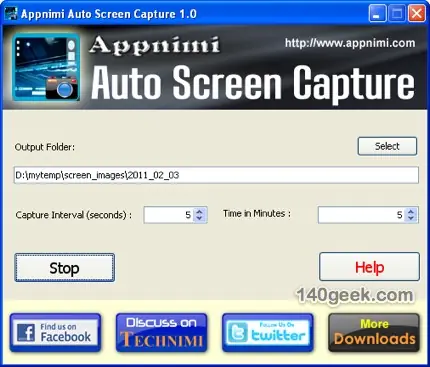Image resolution: width=430 pixels, height=367 pixels.
Task: Click the Capture Interval (seconds) label
Action: coord(74,215)
